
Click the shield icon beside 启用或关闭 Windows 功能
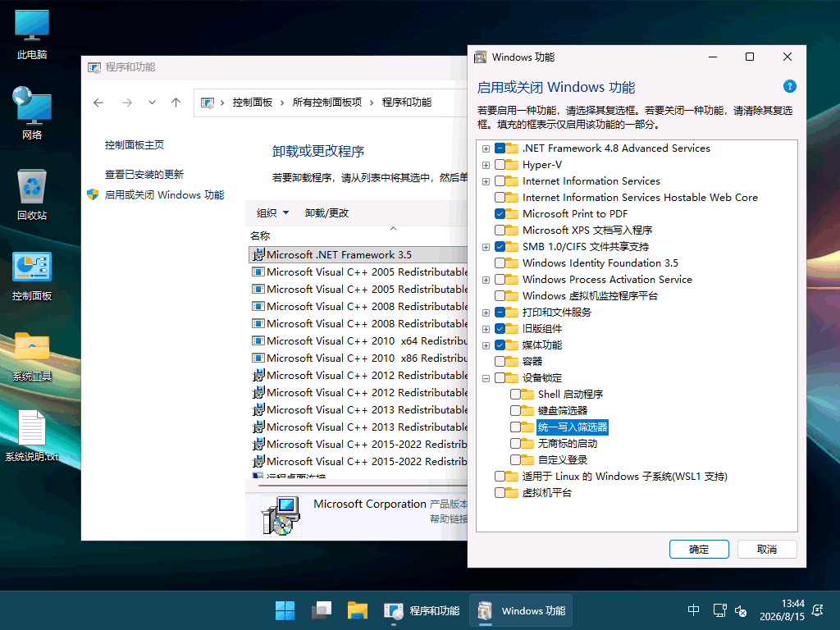93,194
